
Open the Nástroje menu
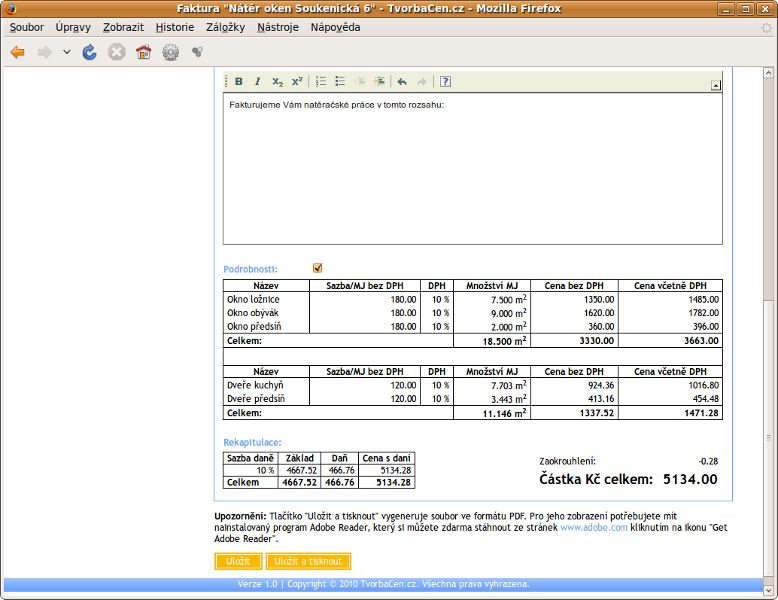[x=278, y=27]
